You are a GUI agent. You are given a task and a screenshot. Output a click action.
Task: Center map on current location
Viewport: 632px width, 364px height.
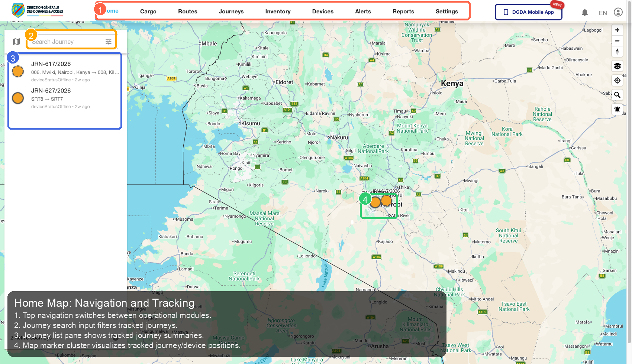pos(617,81)
